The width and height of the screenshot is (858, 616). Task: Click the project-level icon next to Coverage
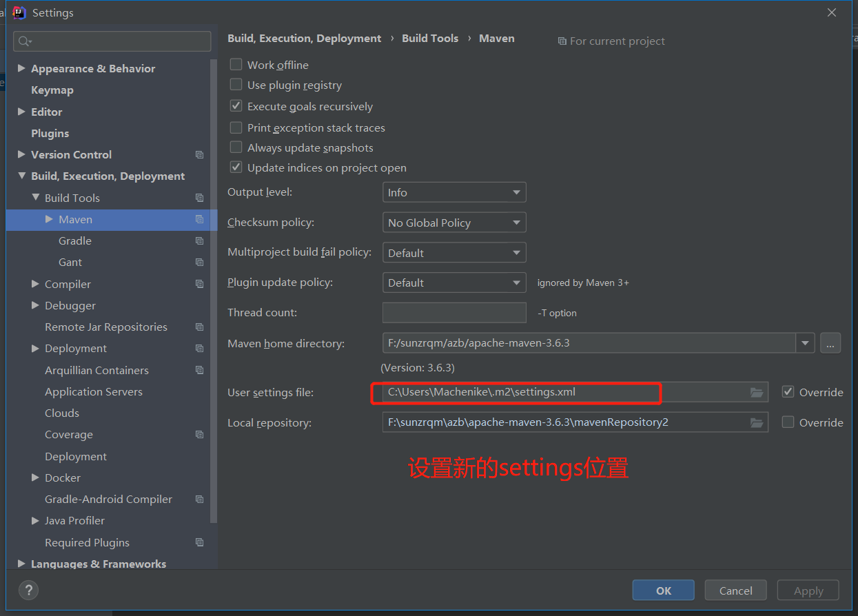tap(199, 434)
